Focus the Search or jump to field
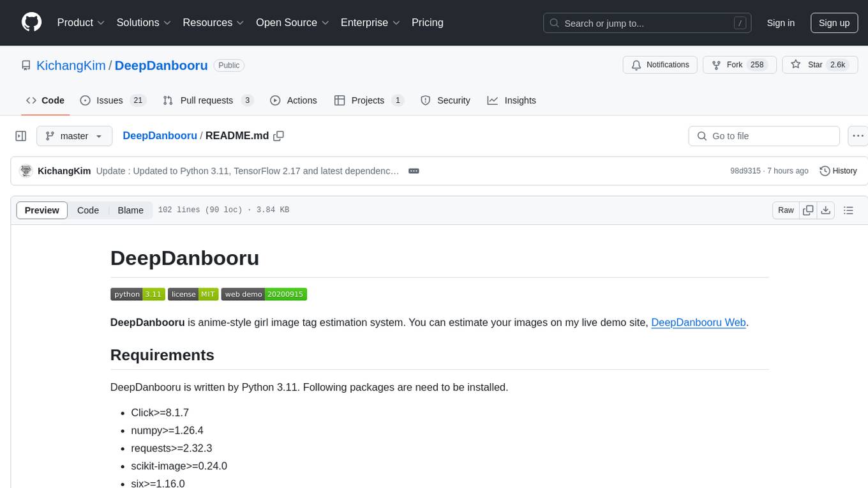This screenshot has width=868, height=488. point(648,23)
